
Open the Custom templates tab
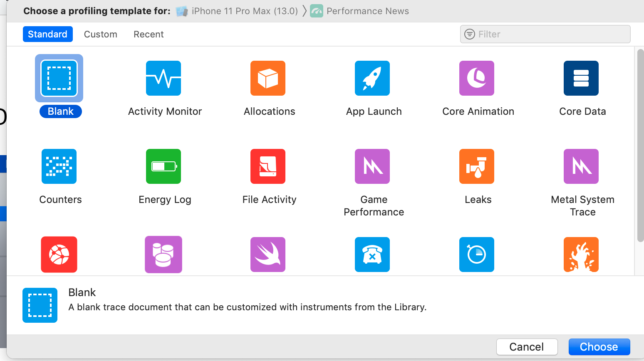pos(101,34)
